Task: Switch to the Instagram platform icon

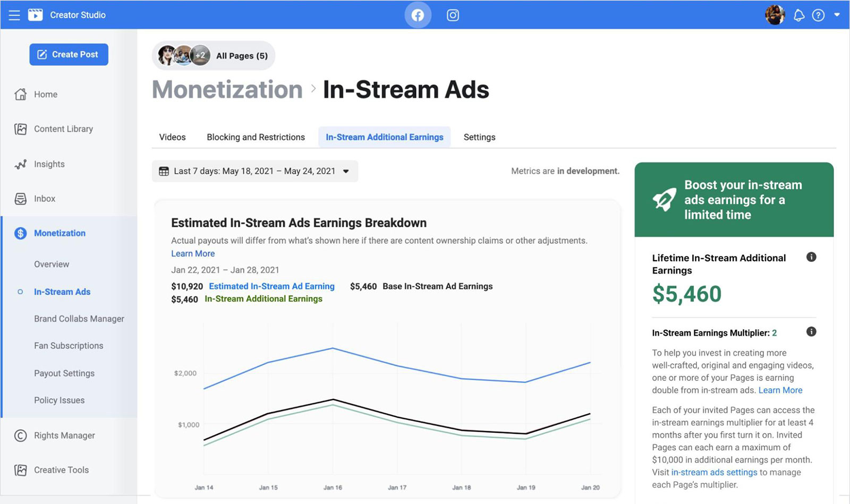Action: pos(453,15)
